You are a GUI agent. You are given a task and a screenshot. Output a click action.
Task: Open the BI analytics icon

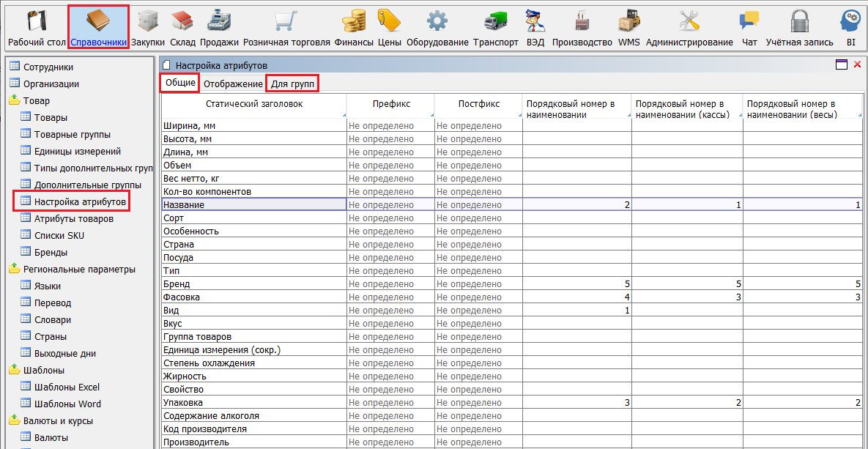(x=850, y=21)
